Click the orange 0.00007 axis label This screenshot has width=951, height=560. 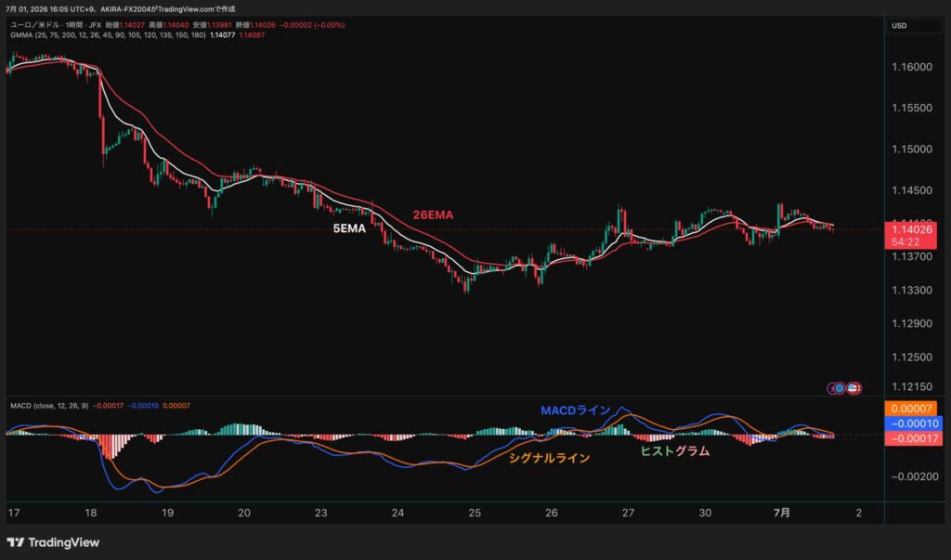(x=912, y=409)
